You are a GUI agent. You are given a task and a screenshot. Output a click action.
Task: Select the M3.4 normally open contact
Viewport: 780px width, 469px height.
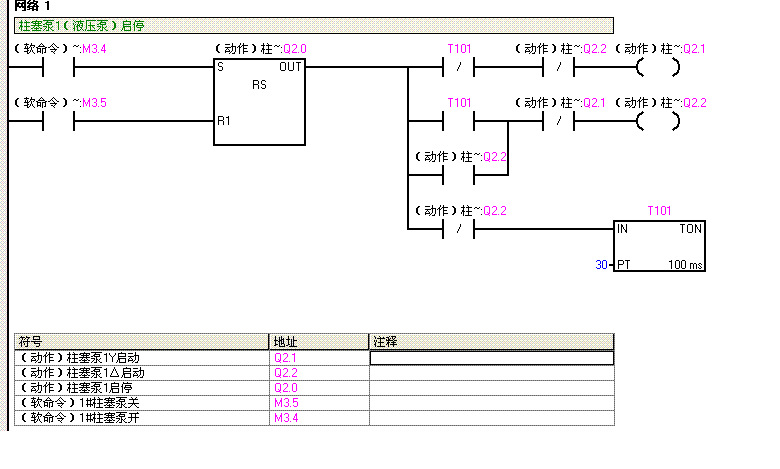(x=58, y=68)
